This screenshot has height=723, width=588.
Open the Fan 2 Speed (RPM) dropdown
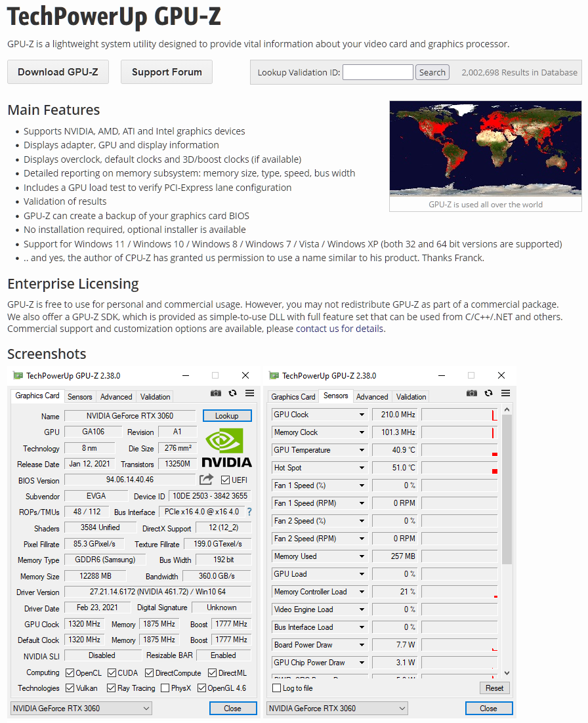(362, 539)
